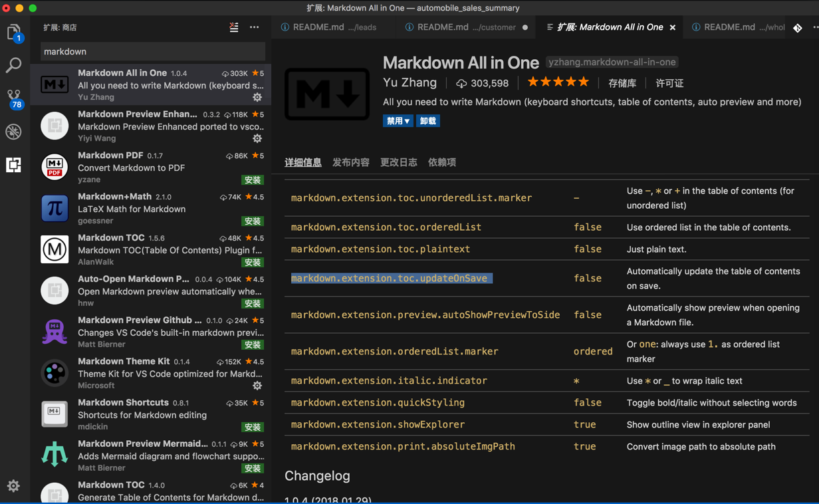Click markdown.extension.print.absoluteImgPath setting
This screenshot has height=504, width=819.
(x=403, y=446)
